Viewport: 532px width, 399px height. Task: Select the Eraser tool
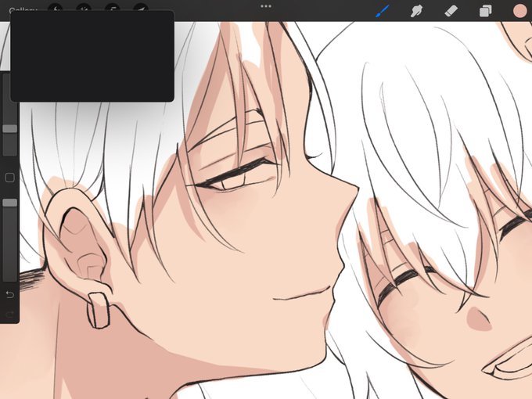(451, 11)
